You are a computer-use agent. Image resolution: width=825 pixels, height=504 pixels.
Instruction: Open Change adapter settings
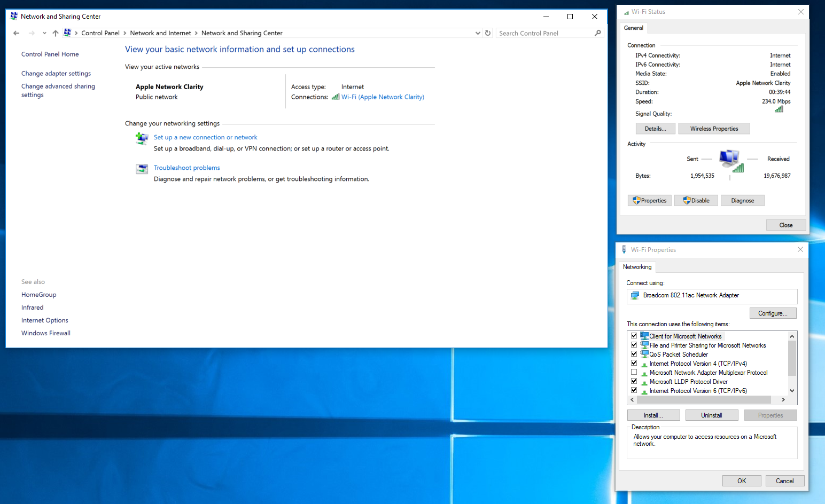56,74
